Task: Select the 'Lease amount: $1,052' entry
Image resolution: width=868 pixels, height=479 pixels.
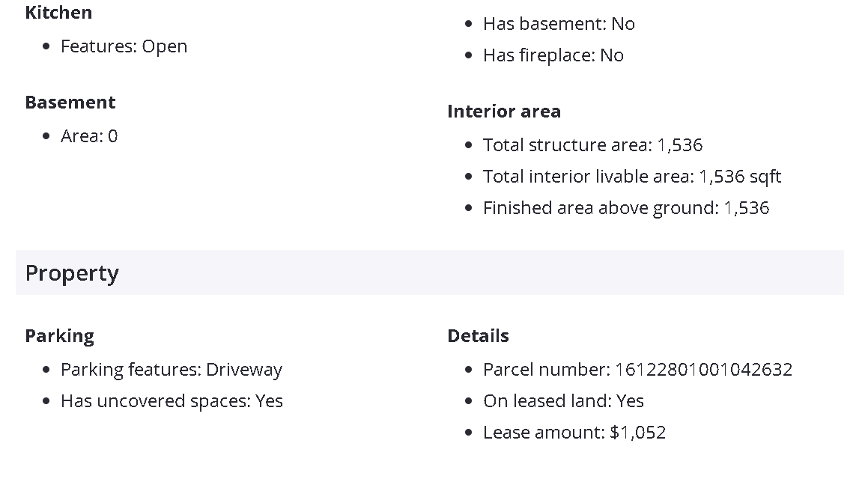Action: pyautogui.click(x=574, y=433)
